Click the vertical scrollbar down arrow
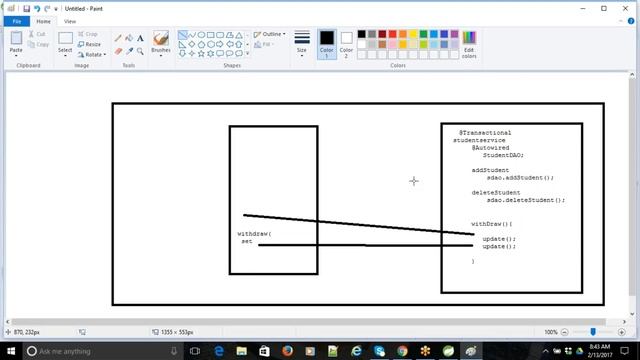The width and height of the screenshot is (640, 360). pos(632,314)
